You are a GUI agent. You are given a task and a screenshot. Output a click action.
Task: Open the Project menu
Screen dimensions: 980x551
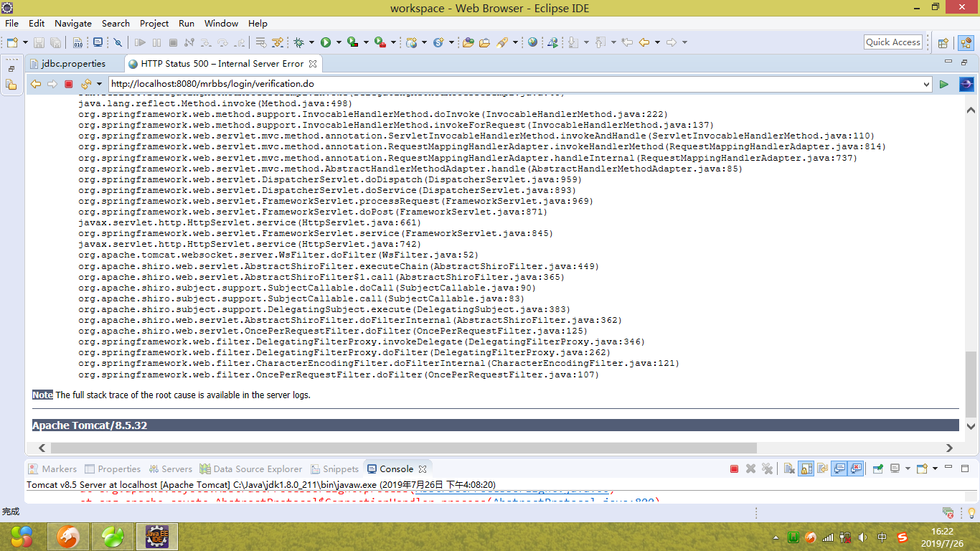[154, 23]
